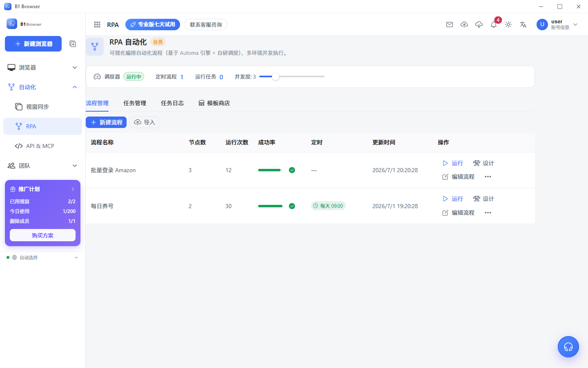Viewport: 588px width, 368px height.
Task: Click the batch-create browser icon
Action: (x=73, y=44)
